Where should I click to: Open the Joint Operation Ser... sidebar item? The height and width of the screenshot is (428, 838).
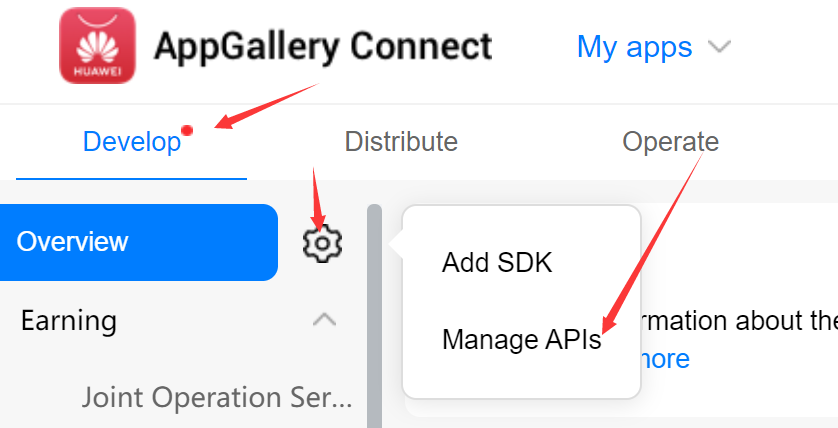point(217,397)
